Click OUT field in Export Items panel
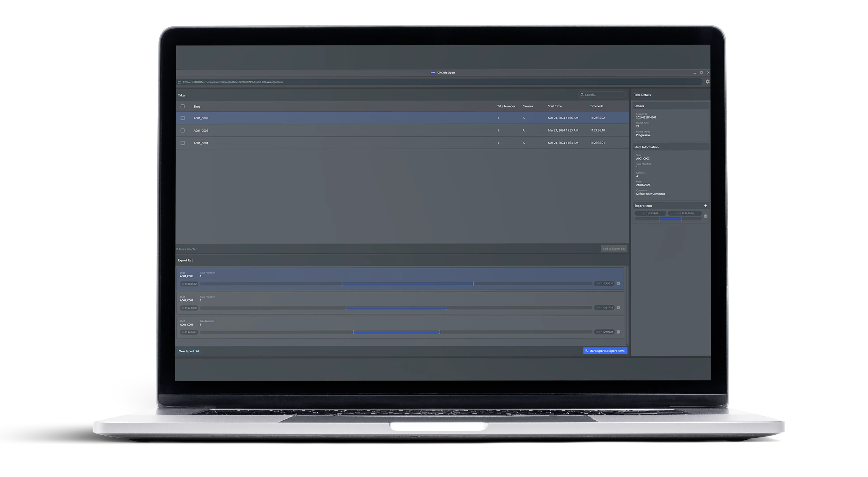 pyautogui.click(x=685, y=213)
